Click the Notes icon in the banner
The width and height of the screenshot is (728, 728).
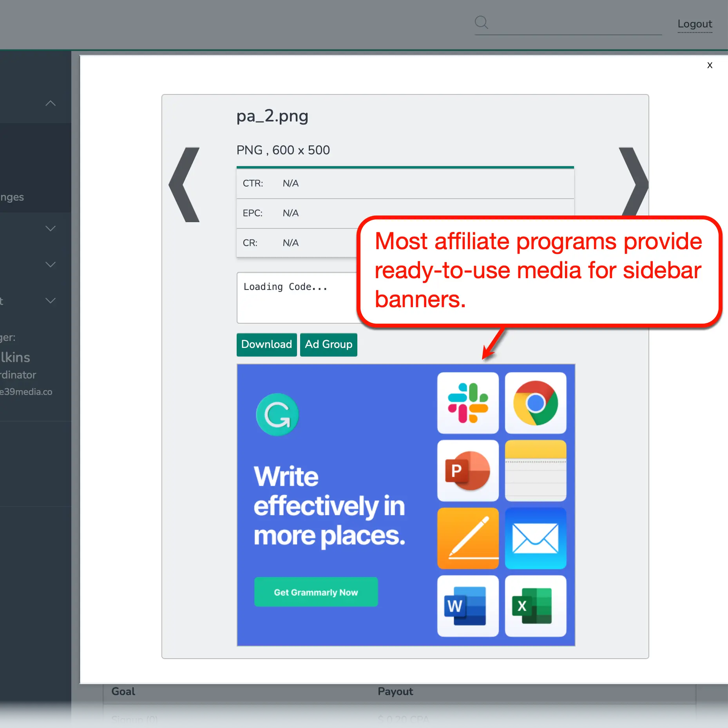(x=536, y=471)
